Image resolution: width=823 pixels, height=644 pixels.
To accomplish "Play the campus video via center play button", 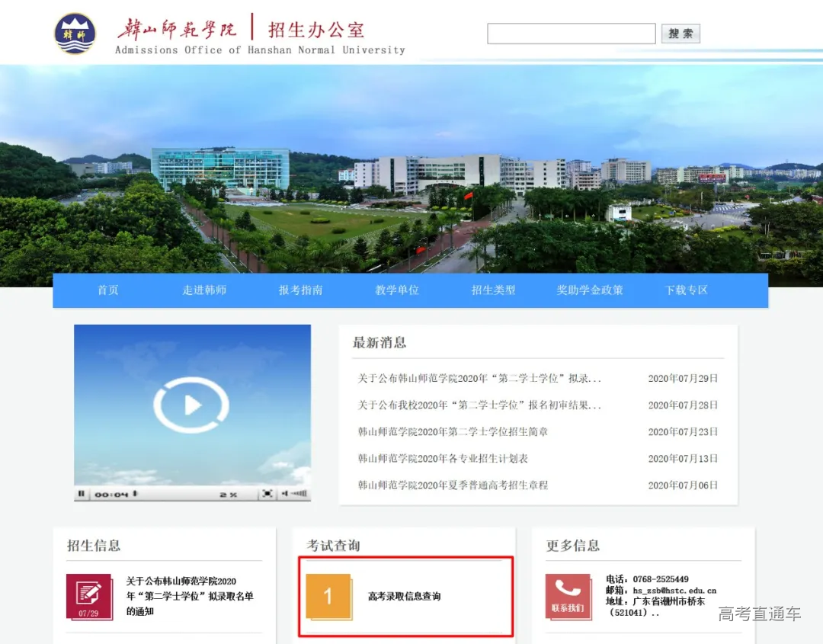I will point(192,405).
